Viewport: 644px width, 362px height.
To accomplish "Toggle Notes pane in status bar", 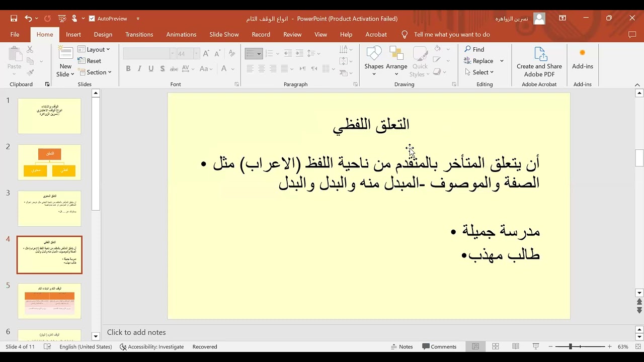I will click(401, 347).
